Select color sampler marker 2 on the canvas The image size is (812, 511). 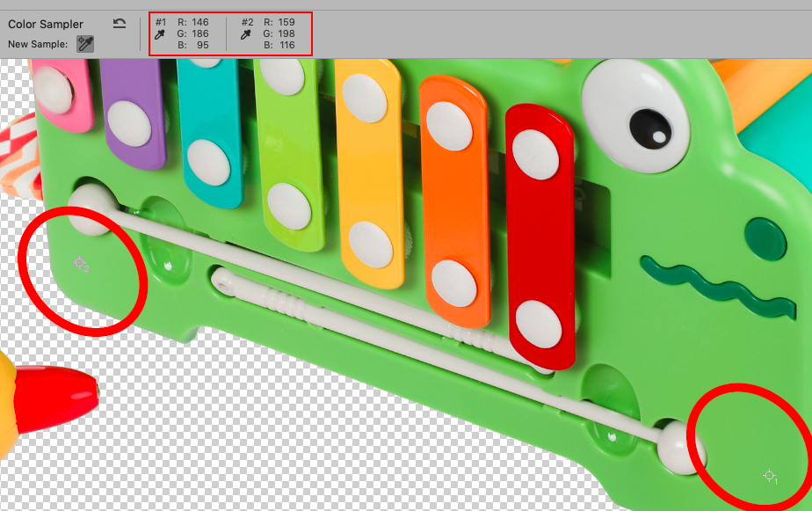pyautogui.click(x=80, y=263)
